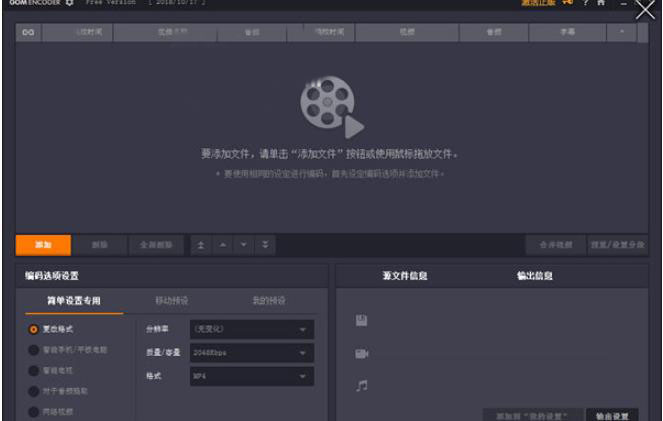The width and height of the screenshot is (663, 421).
Task: Click the home icon in the title bar
Action: [x=601, y=3]
